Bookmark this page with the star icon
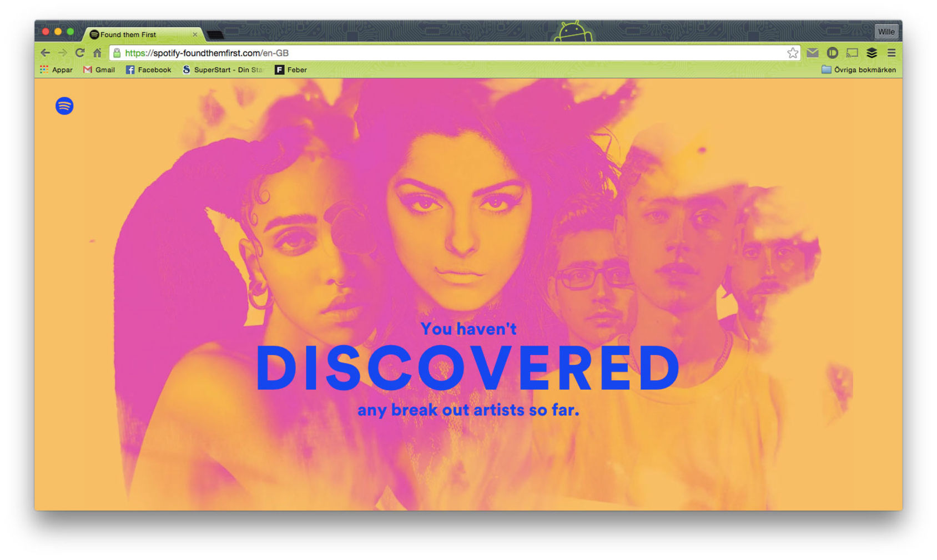The image size is (937, 560). (x=793, y=53)
